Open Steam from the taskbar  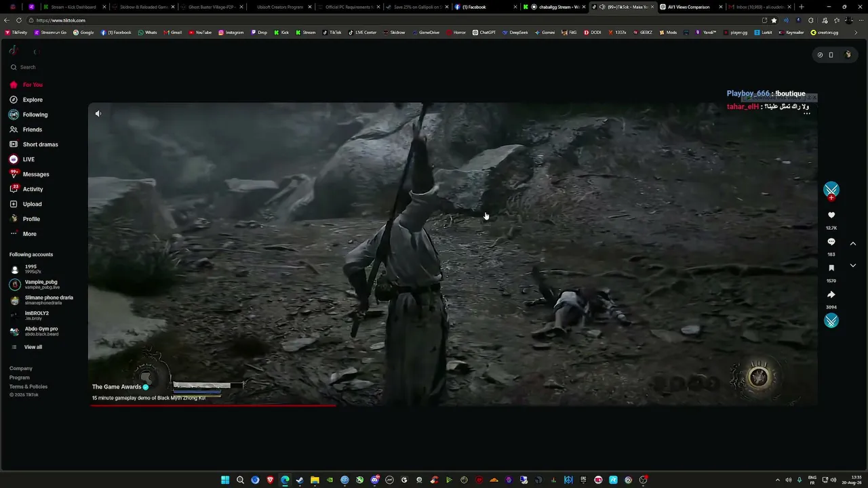pyautogui.click(x=300, y=480)
